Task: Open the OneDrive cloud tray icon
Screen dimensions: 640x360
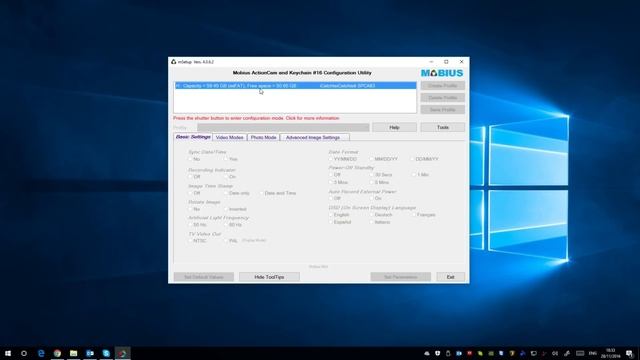Action: click(427, 353)
